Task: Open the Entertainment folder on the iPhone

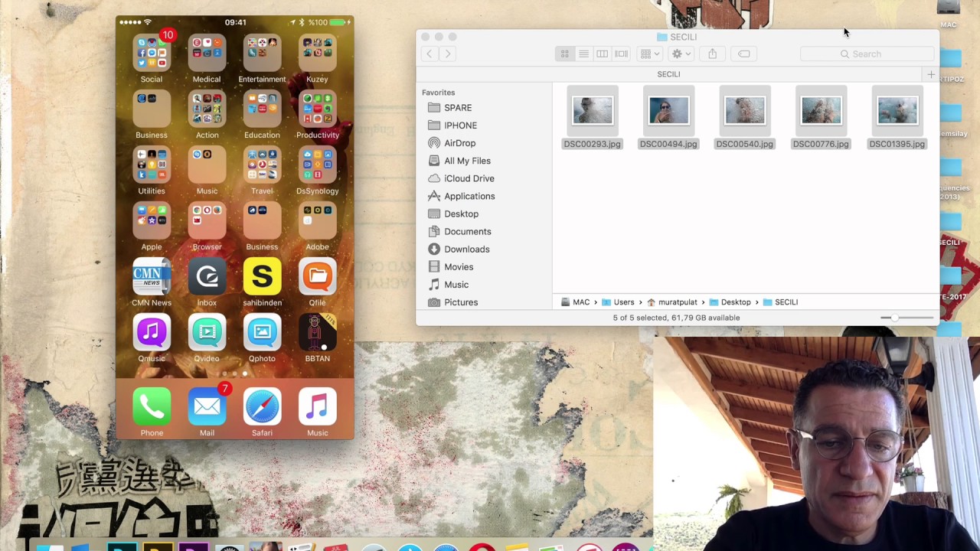Action: pyautogui.click(x=262, y=53)
